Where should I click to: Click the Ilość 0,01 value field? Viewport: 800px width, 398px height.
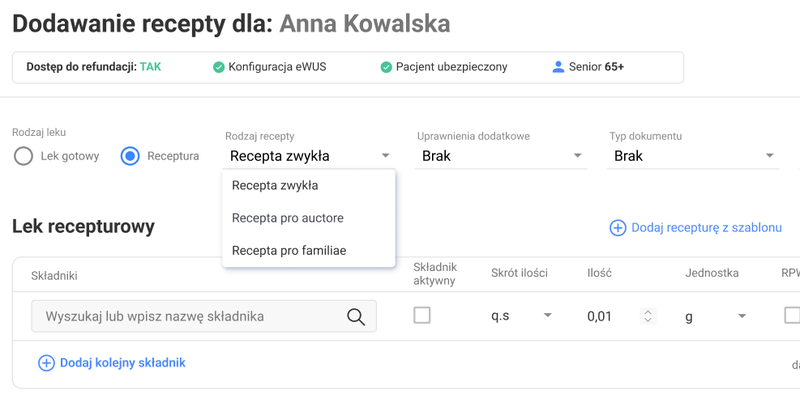pyautogui.click(x=599, y=316)
